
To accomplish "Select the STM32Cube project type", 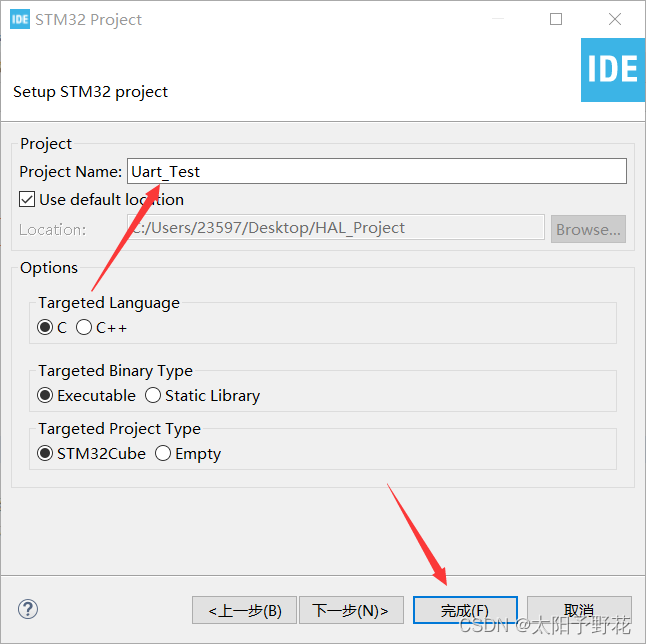I will pyautogui.click(x=44, y=453).
